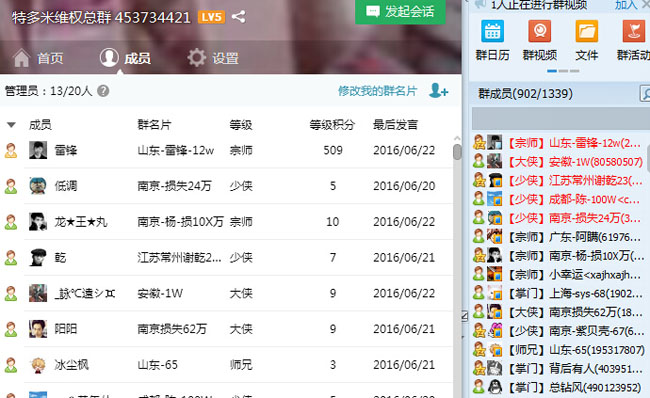Sort by 成员 column header
Image resolution: width=650 pixels, height=398 pixels.
coord(40,125)
